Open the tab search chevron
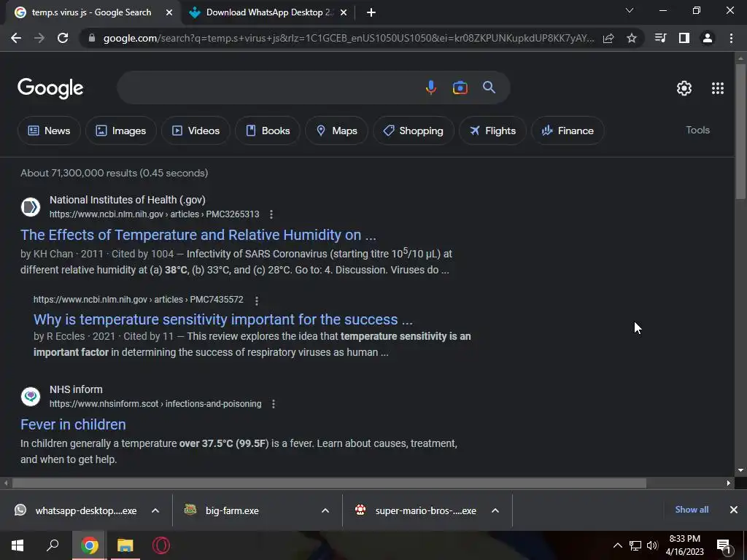The image size is (747, 560). [x=630, y=10]
